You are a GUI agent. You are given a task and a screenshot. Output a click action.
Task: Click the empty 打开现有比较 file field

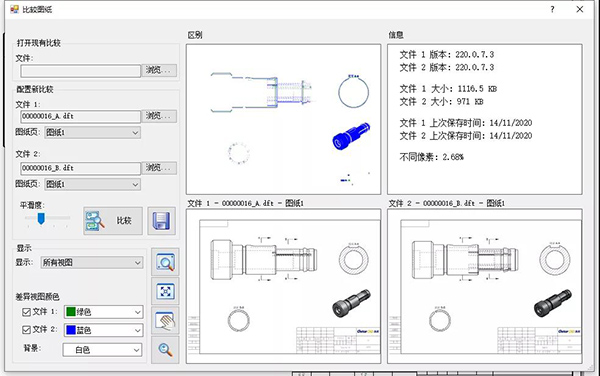tap(80, 71)
